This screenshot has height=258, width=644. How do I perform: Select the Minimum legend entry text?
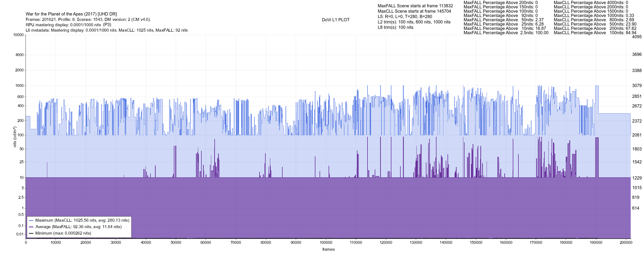63,233
